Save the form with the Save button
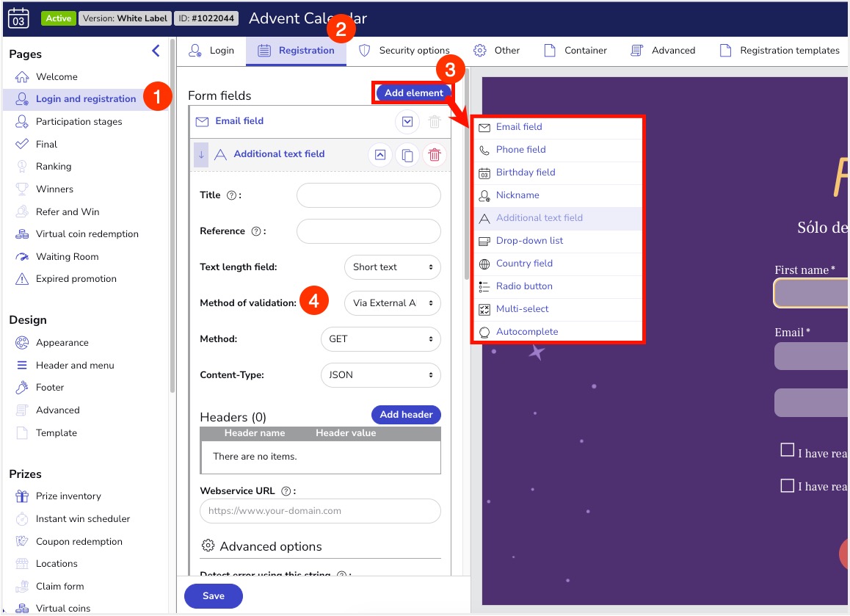This screenshot has width=850, height=616. pyautogui.click(x=214, y=596)
